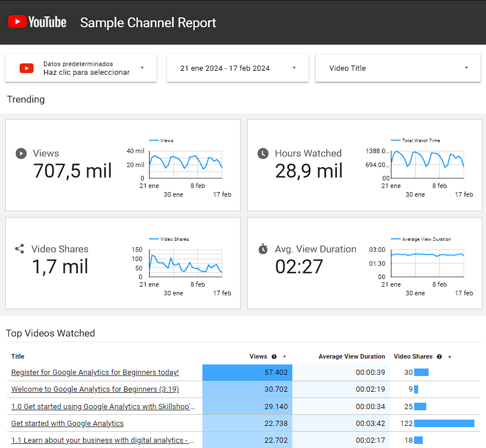Click the 00:02:19 duration cell
Screen dimensions: 486x448
pyautogui.click(x=341, y=389)
